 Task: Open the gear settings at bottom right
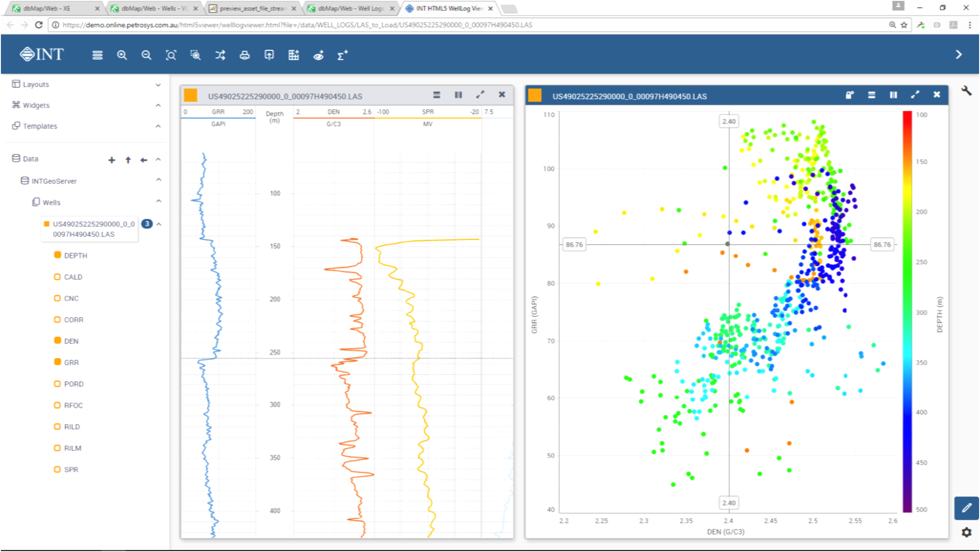click(966, 532)
